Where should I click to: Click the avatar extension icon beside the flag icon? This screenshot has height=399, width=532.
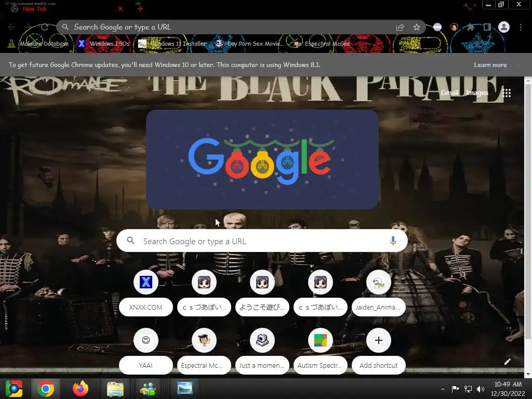point(454,27)
